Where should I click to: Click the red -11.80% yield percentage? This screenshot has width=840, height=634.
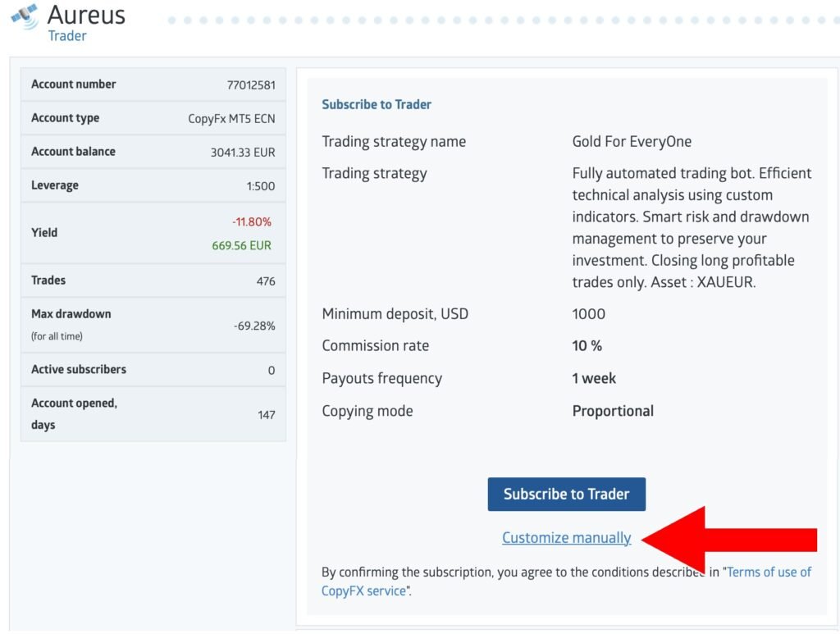point(251,221)
